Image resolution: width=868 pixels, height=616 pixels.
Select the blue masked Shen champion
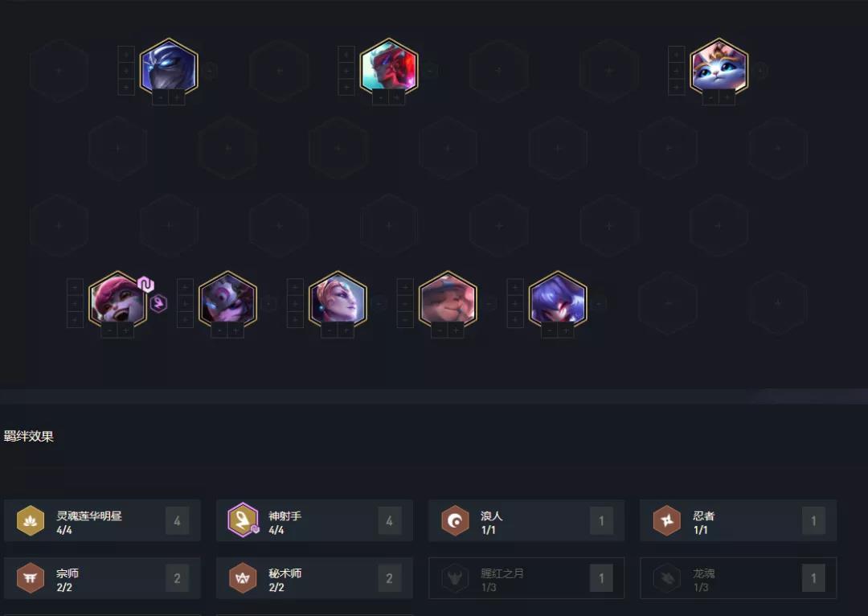click(169, 66)
